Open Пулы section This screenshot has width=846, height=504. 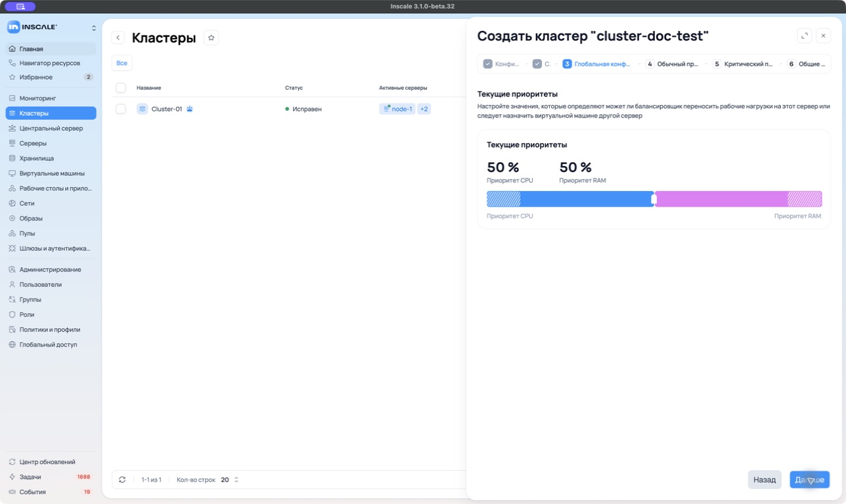[51, 233]
